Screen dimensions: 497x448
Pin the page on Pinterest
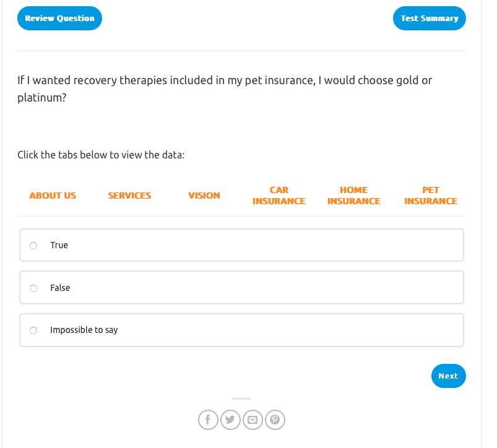tap(275, 420)
